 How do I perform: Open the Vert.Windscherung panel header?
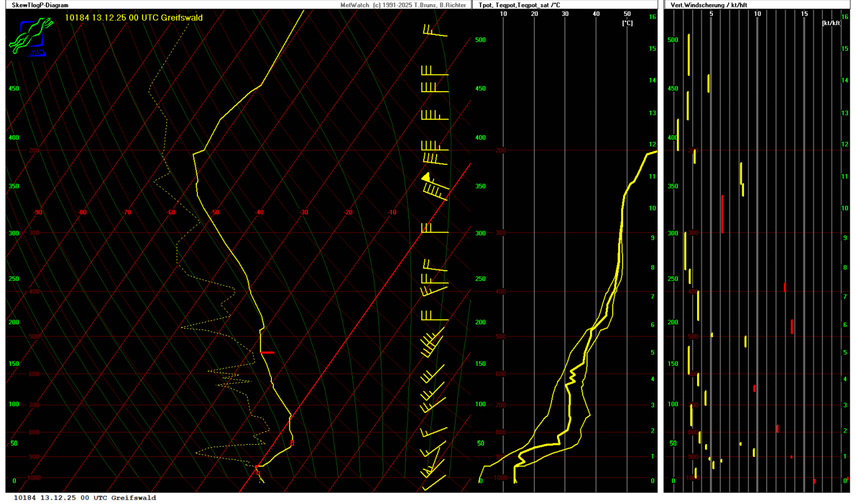click(707, 5)
